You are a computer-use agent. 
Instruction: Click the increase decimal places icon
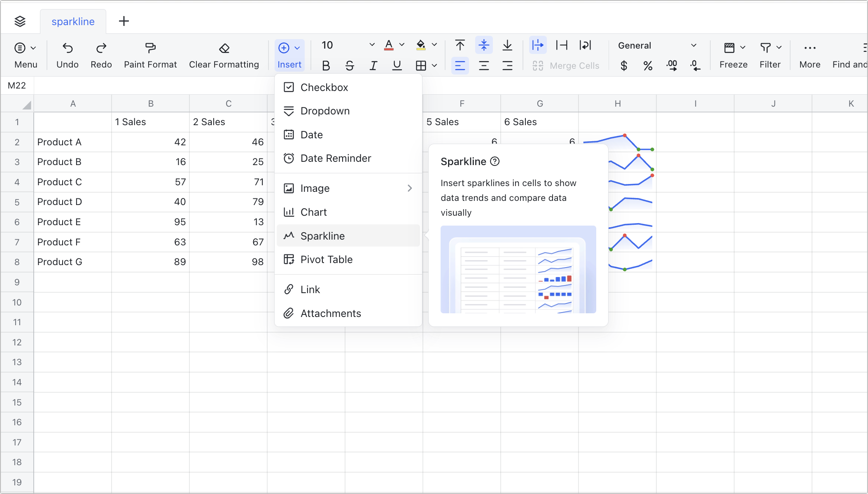pos(672,65)
